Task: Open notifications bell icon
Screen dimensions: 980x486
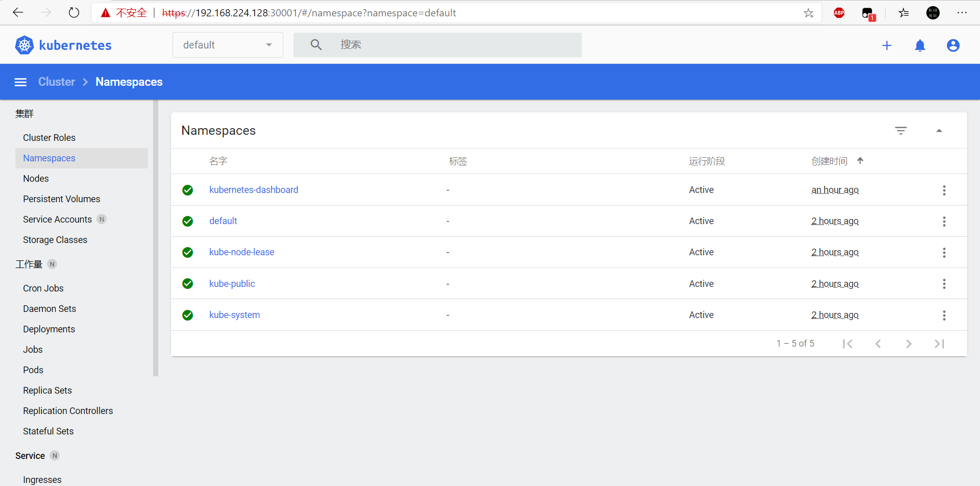Action: point(920,45)
